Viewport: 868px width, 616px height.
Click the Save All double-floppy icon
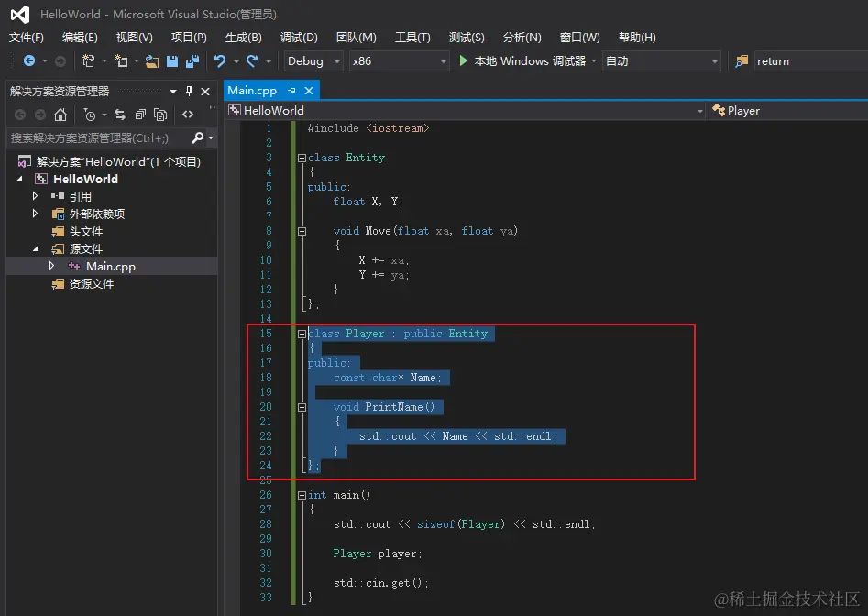pos(192,60)
